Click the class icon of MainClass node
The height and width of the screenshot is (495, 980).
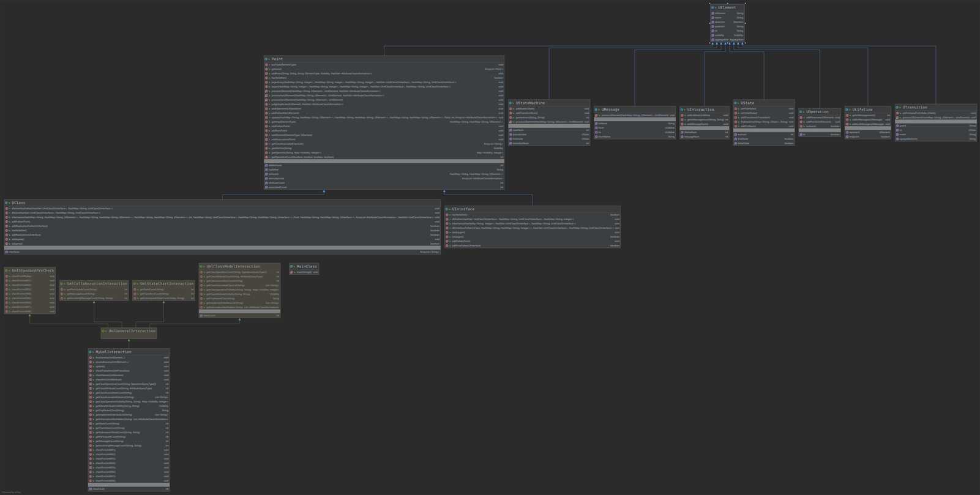click(292, 266)
